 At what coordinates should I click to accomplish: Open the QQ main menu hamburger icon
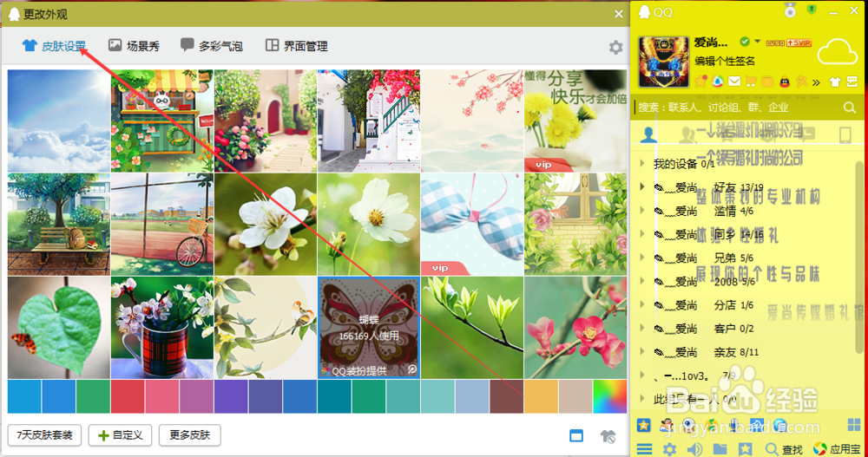pyautogui.click(x=644, y=449)
